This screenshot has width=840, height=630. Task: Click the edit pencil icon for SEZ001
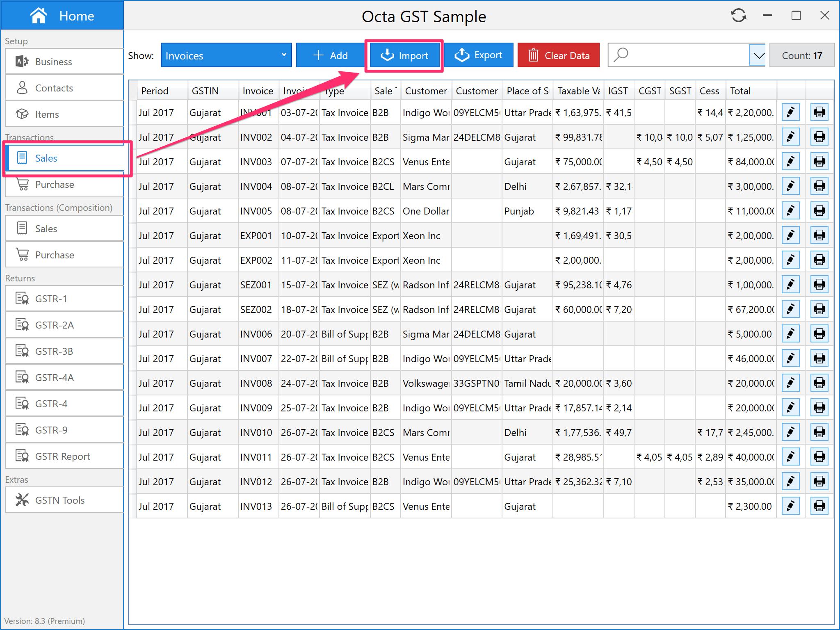[x=790, y=285]
